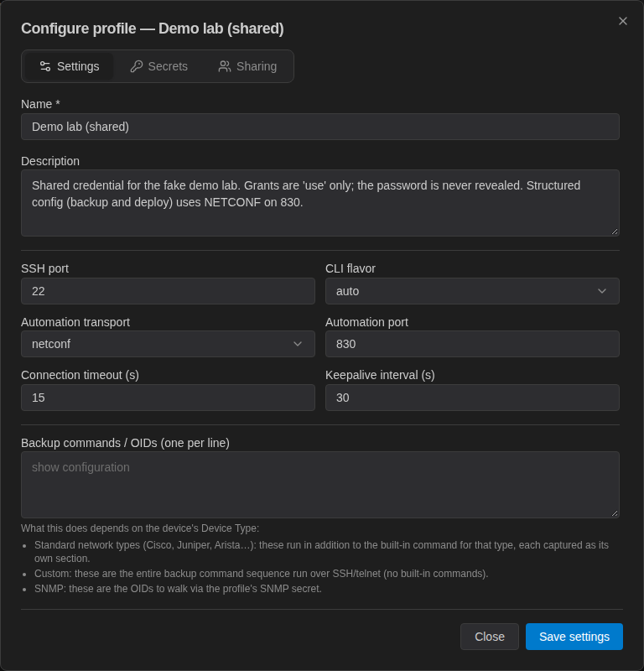Grab the Description resize handle
The height and width of the screenshot is (671, 644).
tap(615, 231)
